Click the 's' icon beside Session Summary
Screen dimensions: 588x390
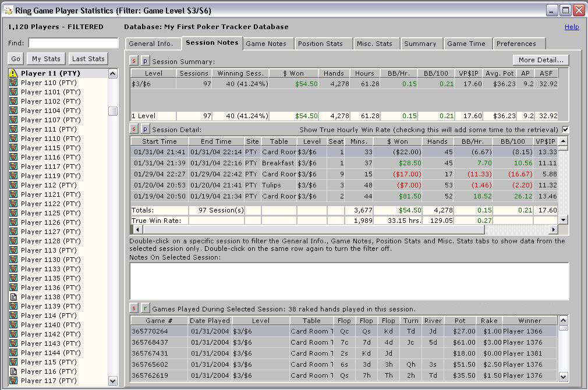click(x=133, y=61)
